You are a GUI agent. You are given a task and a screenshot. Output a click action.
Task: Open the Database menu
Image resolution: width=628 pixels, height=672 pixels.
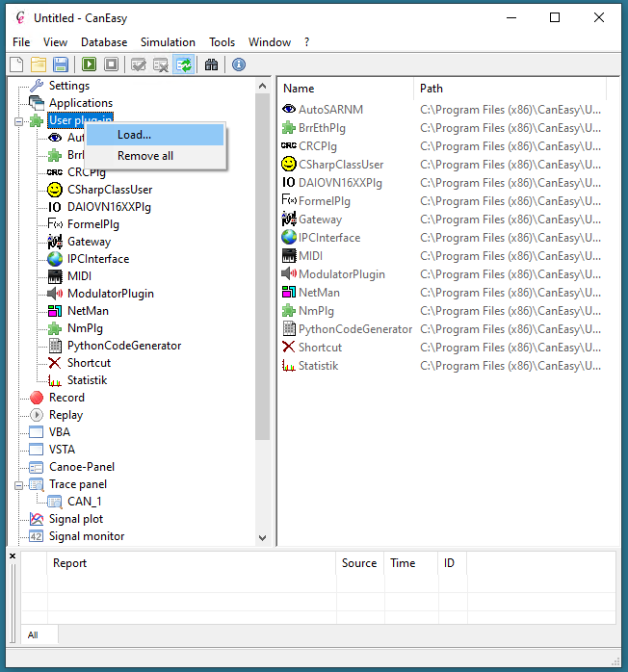tap(104, 42)
